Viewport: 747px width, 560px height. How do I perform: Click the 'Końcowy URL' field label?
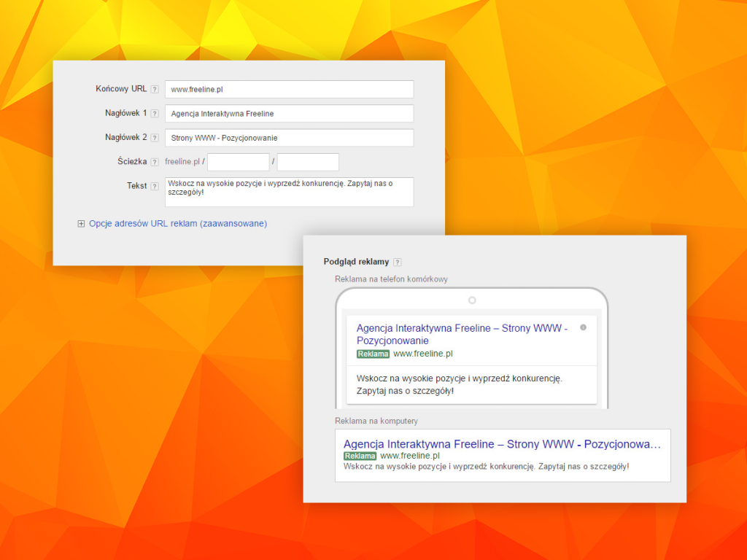point(121,88)
